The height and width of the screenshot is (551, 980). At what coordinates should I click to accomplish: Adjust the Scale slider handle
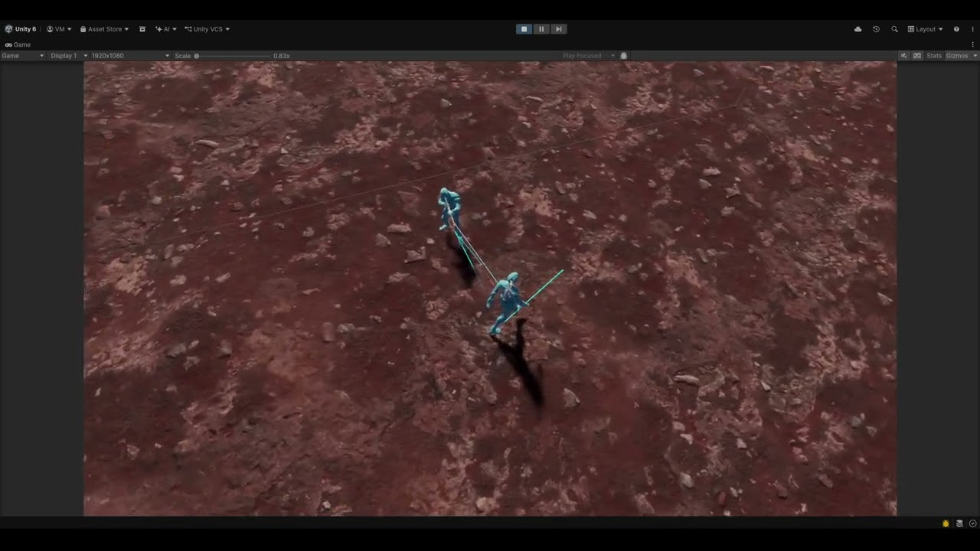coord(197,56)
